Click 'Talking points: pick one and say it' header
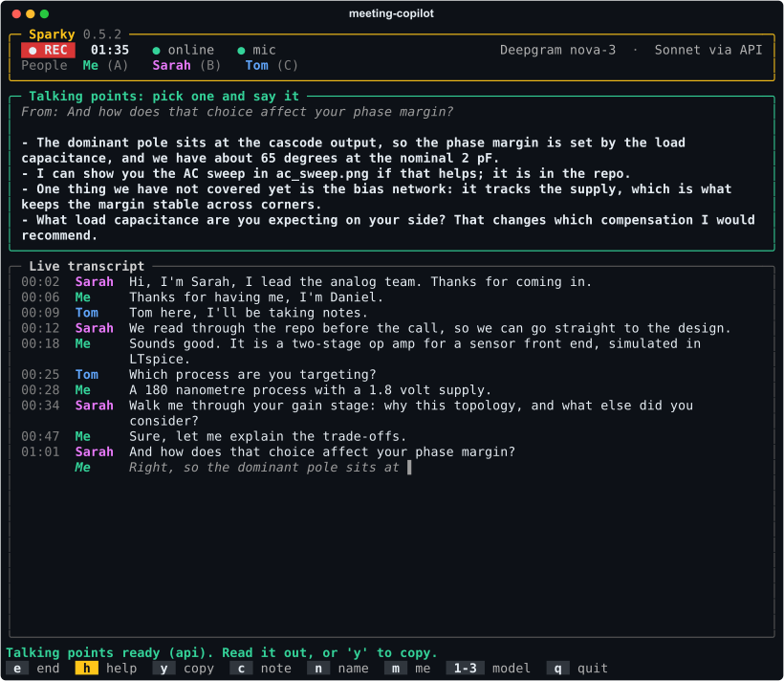This screenshot has height=681, width=784. point(164,96)
